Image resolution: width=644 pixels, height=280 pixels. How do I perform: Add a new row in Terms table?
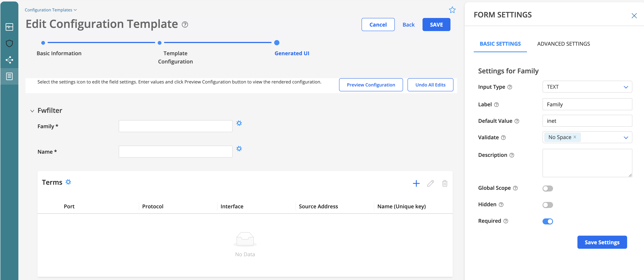(x=416, y=183)
